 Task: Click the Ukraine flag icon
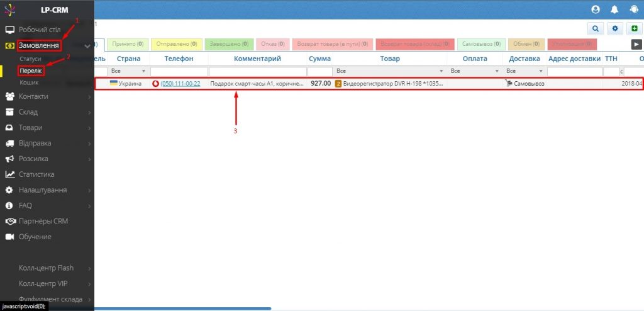click(113, 83)
